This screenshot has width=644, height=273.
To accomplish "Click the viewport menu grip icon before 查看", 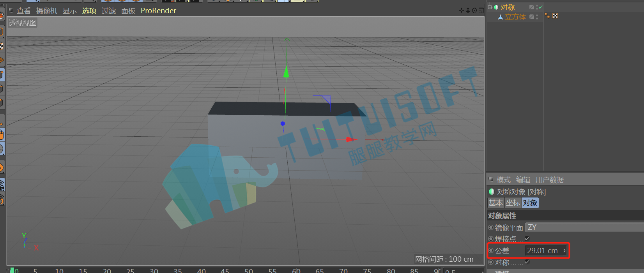I will 11,11.
